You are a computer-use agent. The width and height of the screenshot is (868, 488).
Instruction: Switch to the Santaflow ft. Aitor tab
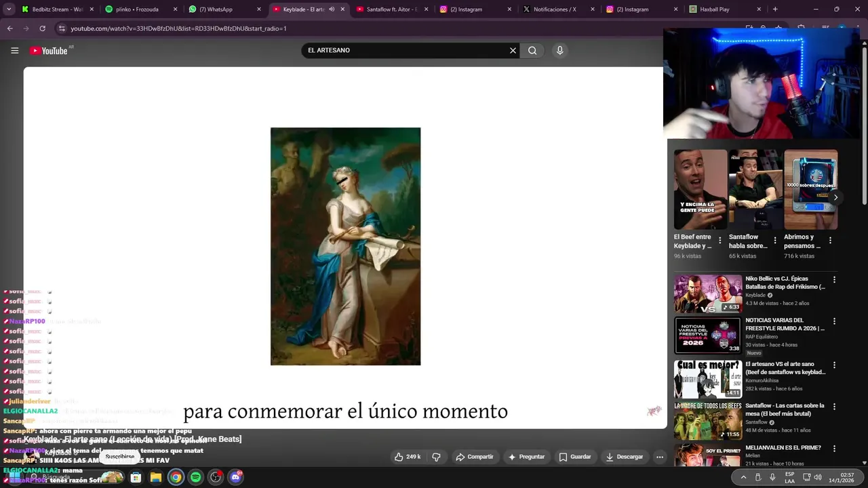click(392, 9)
